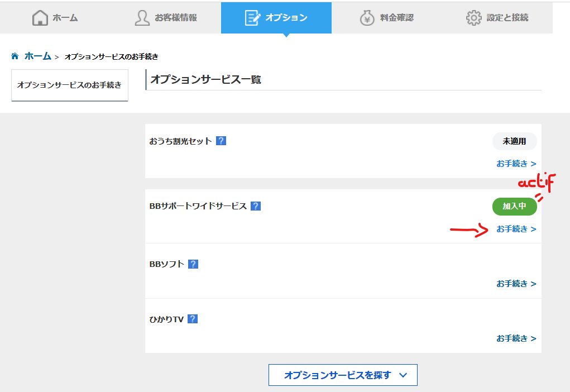Expand the オプションサービスを探す dropdown
Screen dimensions: 570x392
point(343,375)
